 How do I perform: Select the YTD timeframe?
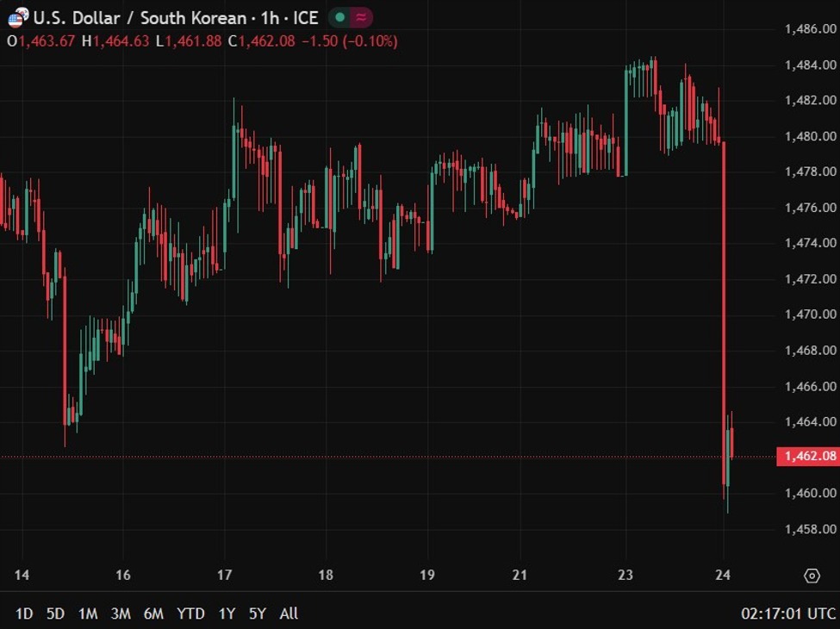point(191,613)
